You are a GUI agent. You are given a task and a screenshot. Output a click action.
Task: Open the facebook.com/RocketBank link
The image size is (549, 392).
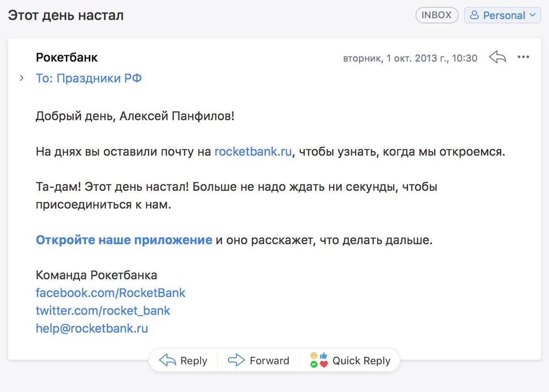(x=111, y=293)
